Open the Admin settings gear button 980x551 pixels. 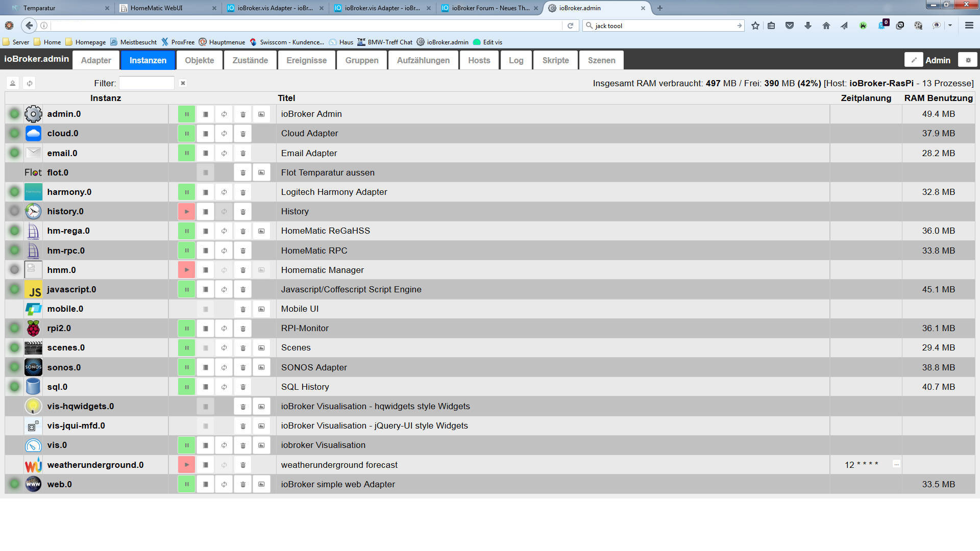pos(968,60)
